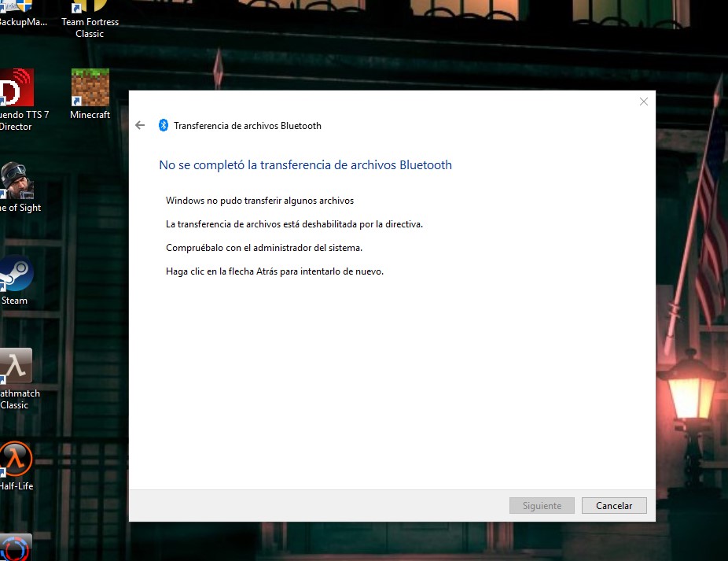Open the Minecraft desktop shortcut
The height and width of the screenshot is (561, 728).
coord(90,94)
